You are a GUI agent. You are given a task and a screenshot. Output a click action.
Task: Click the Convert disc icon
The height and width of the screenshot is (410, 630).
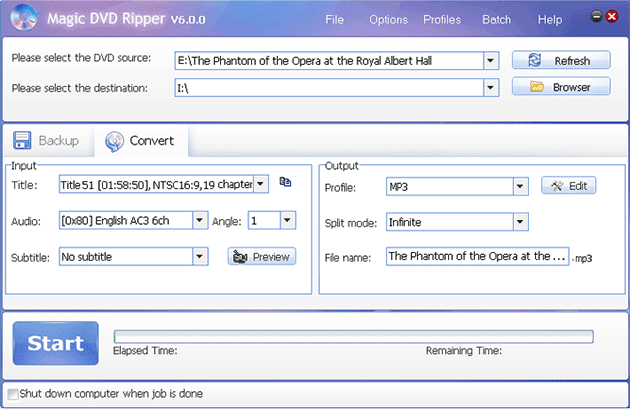pos(115,141)
